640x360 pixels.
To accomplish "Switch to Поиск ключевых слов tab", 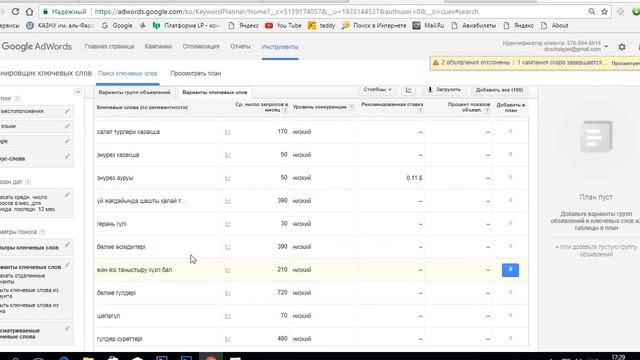I will (x=128, y=73).
